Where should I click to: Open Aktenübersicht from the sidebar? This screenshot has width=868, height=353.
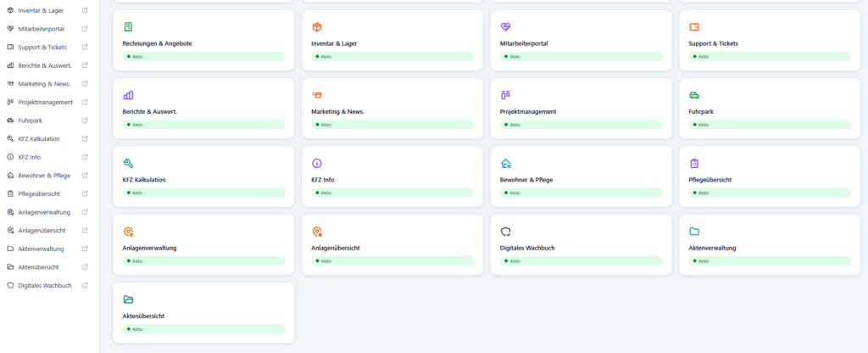click(39, 267)
